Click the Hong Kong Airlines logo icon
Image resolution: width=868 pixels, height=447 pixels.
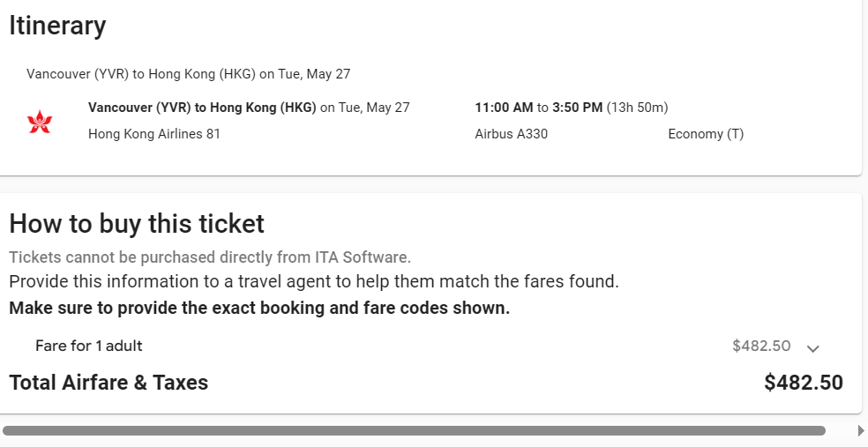point(40,122)
